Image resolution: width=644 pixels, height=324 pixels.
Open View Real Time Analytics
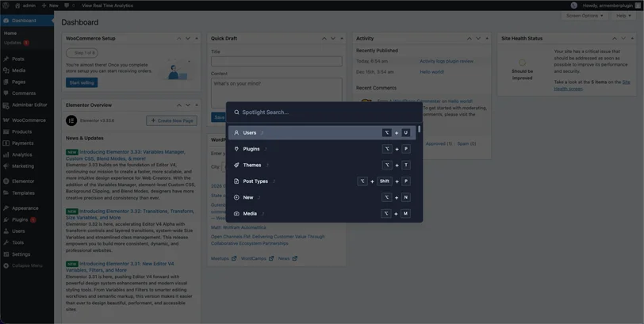[107, 6]
